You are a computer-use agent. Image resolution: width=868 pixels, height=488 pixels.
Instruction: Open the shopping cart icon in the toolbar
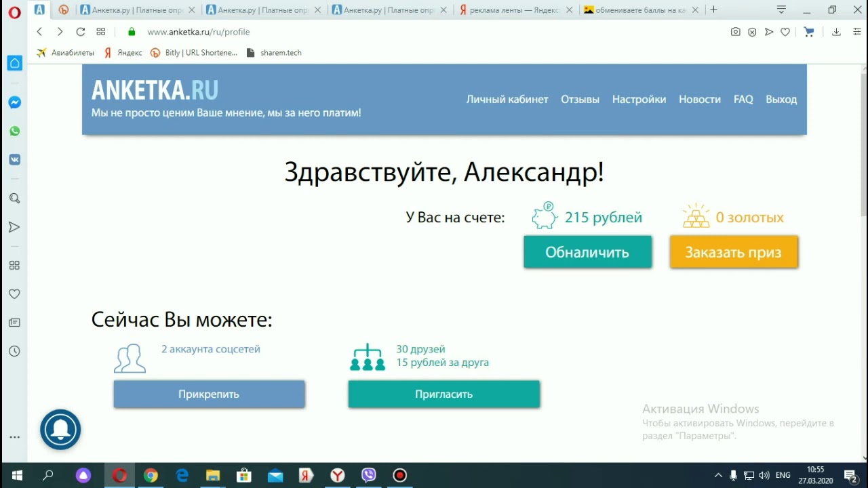pyautogui.click(x=808, y=32)
